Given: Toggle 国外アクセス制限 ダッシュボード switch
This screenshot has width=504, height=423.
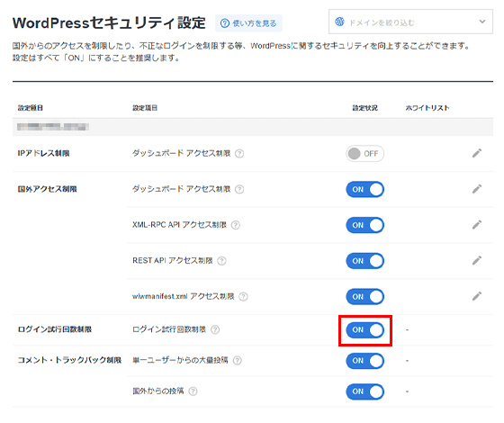Looking at the screenshot, I should (x=364, y=189).
